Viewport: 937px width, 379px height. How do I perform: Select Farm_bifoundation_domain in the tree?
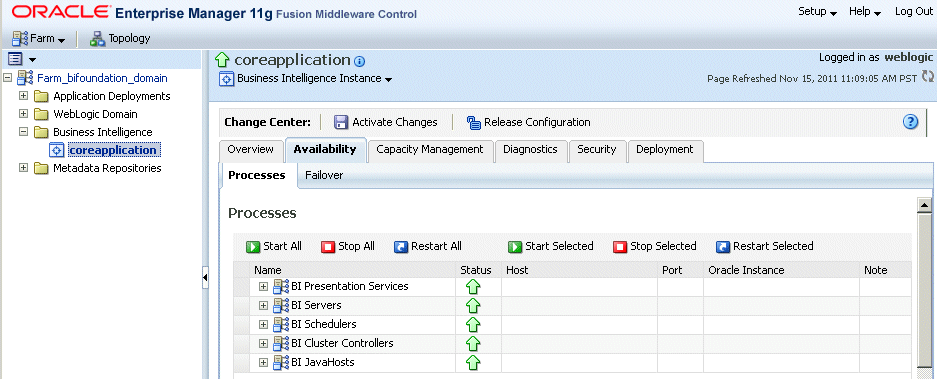[102, 78]
